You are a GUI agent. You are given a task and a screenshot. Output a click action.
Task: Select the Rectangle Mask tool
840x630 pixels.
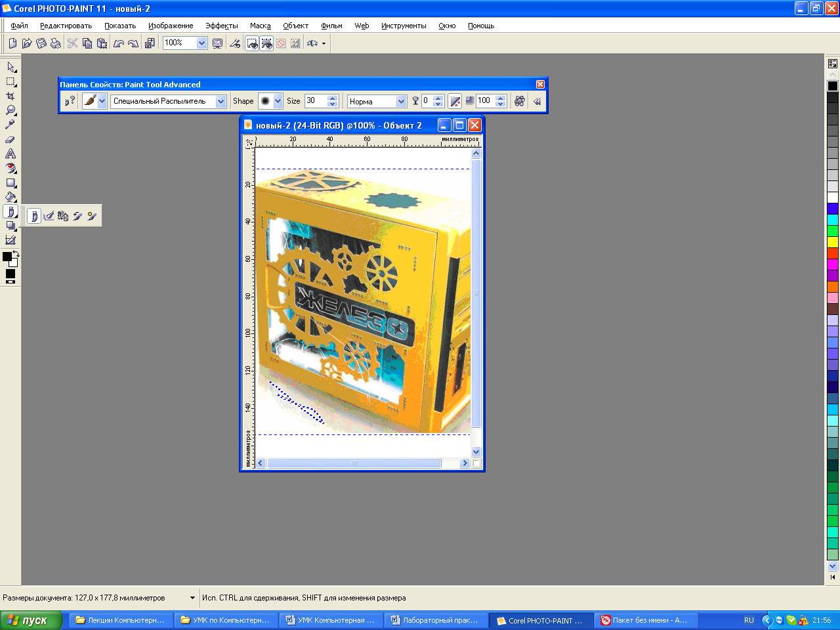tap(11, 81)
